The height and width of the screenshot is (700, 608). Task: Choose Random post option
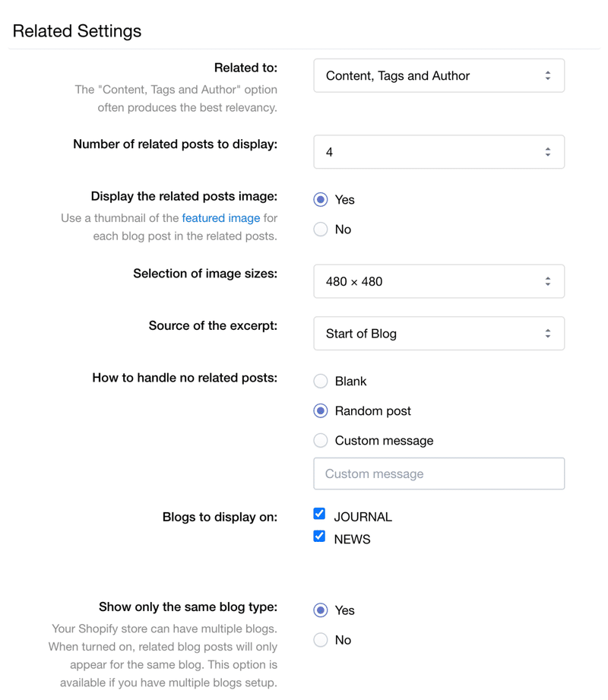point(321,411)
